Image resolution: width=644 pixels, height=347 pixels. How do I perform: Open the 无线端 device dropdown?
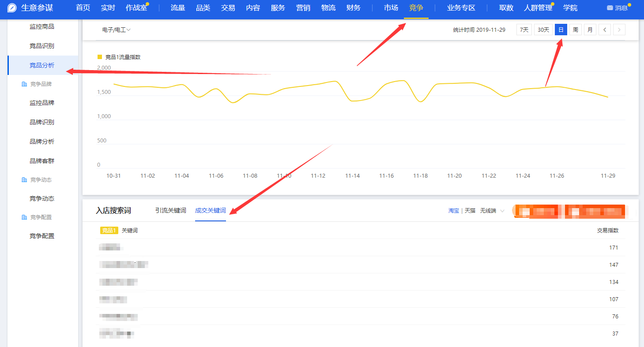coord(492,211)
